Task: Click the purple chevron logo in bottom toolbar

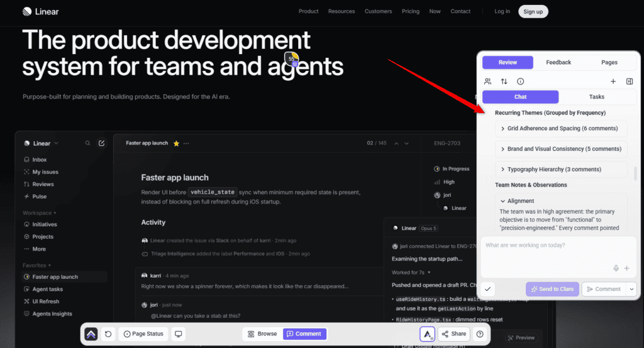Action: click(91, 334)
